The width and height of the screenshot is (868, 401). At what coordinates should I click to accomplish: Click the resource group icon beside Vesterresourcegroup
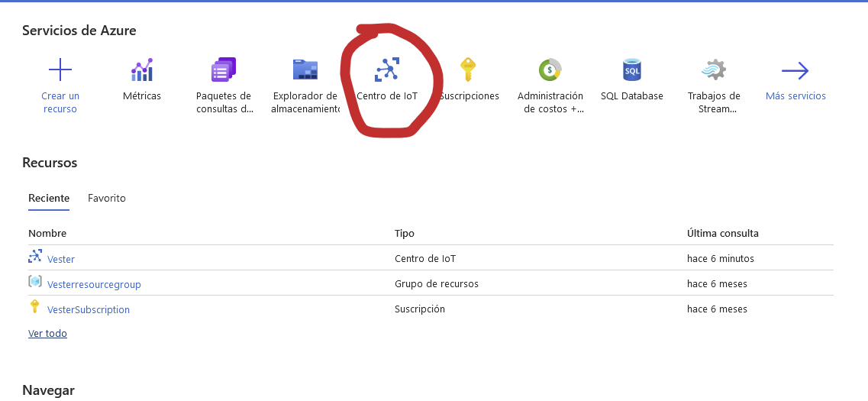[x=35, y=281]
